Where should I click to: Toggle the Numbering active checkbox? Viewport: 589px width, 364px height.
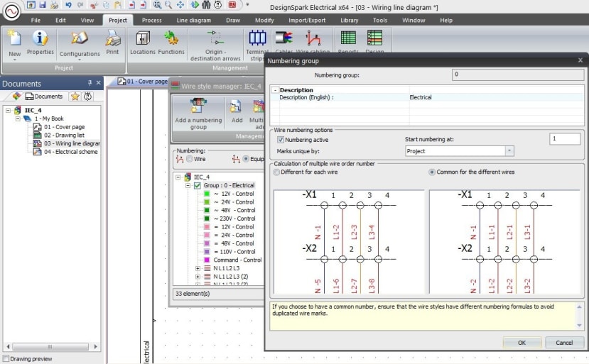(280, 140)
